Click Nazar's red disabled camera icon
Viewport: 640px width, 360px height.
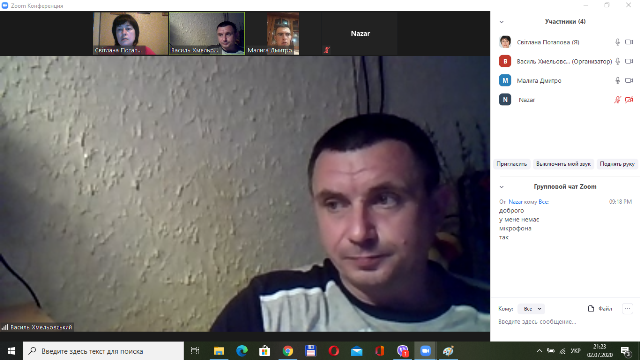click(629, 100)
